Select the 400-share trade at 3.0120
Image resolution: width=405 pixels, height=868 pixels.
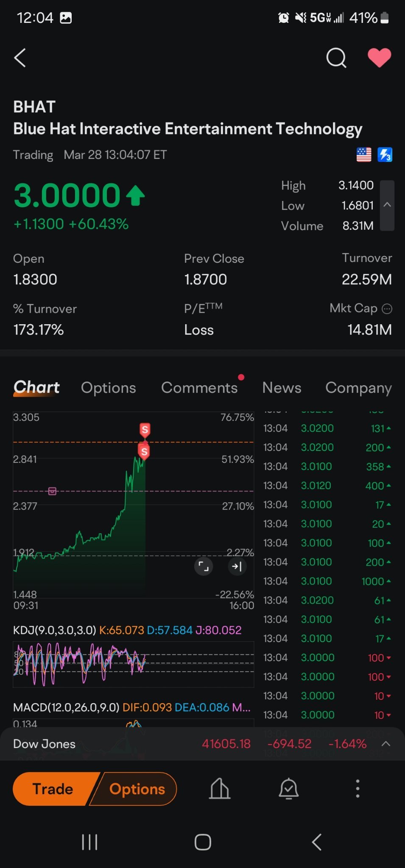click(x=327, y=486)
